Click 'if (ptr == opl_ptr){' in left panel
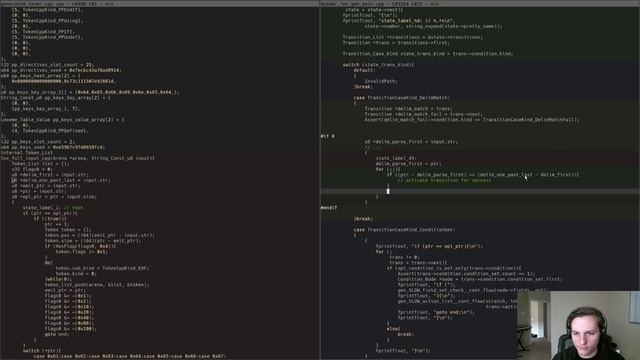This screenshot has width=640, height=360. [50, 213]
